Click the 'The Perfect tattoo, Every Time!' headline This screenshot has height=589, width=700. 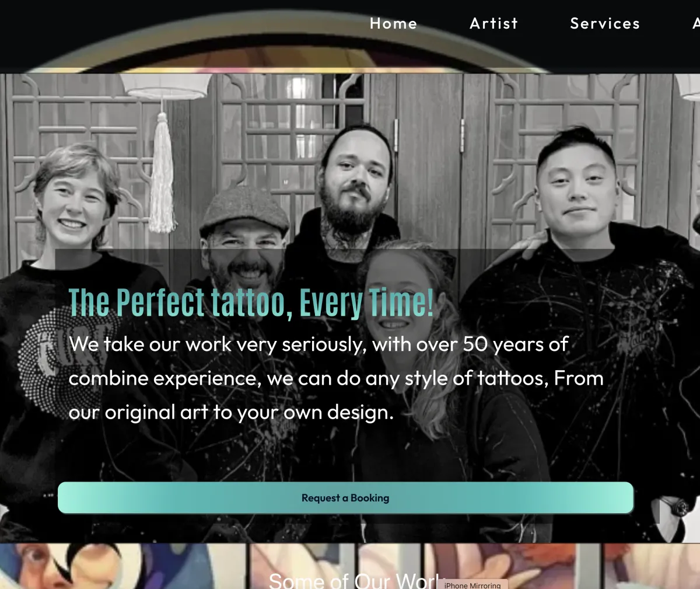tap(251, 303)
